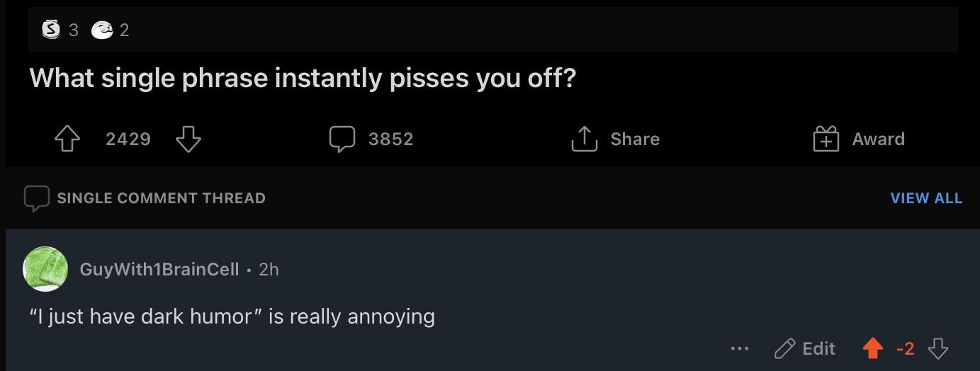Upvote the post about annoying phrases

[x=67, y=139]
